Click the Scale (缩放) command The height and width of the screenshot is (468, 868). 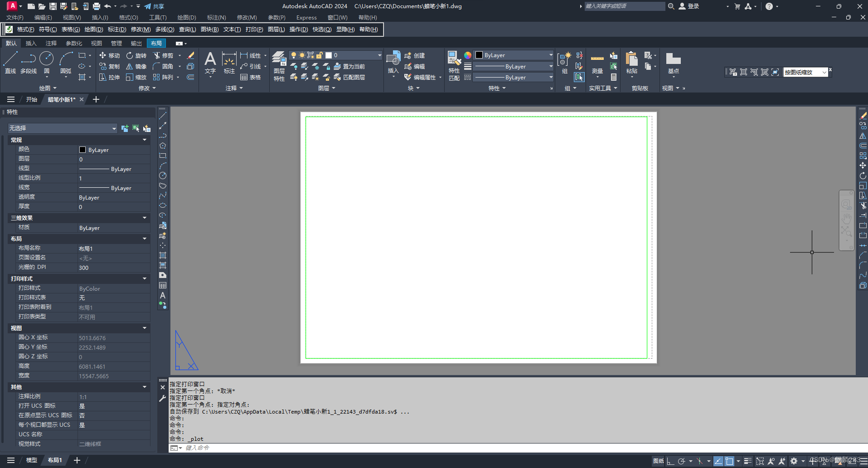[x=136, y=77]
